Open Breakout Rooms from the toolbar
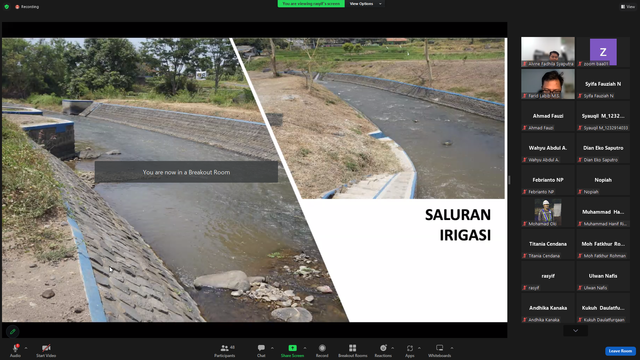 [353, 351]
